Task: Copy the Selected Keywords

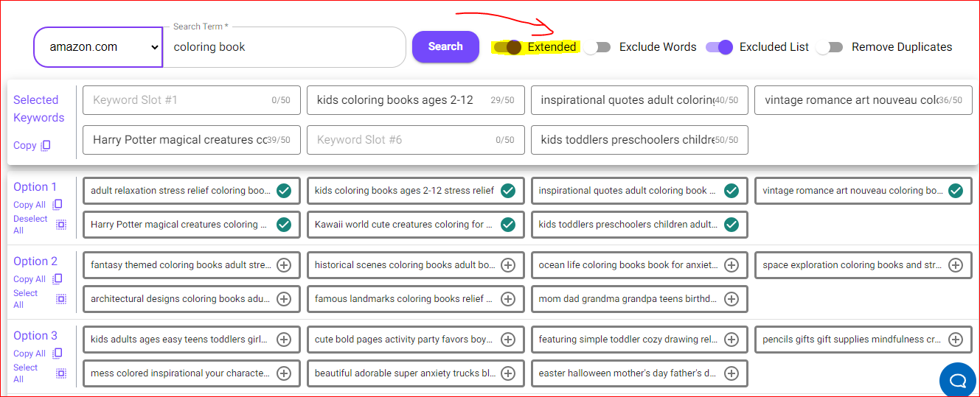Action: [x=32, y=145]
